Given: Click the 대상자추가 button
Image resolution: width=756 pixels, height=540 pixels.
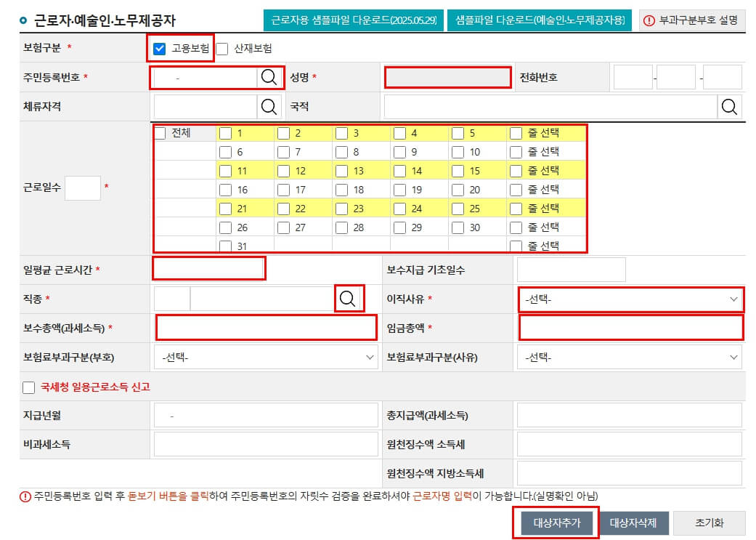Looking at the screenshot, I should point(556,523).
